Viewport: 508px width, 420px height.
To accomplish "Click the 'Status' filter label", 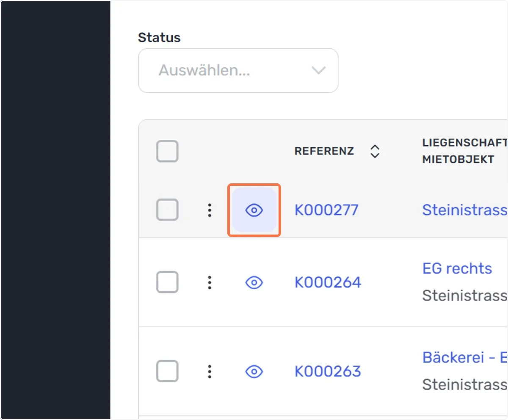I will [x=159, y=37].
